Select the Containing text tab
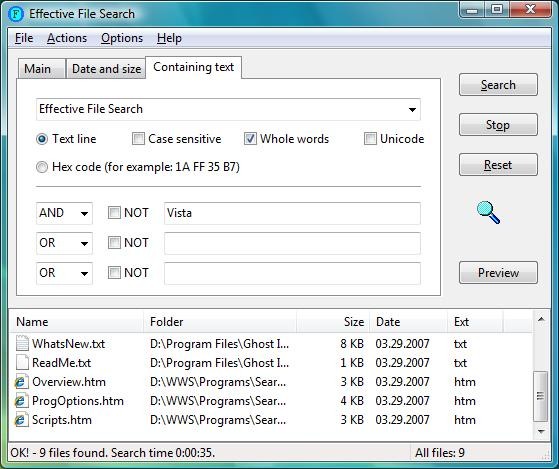 (194, 67)
